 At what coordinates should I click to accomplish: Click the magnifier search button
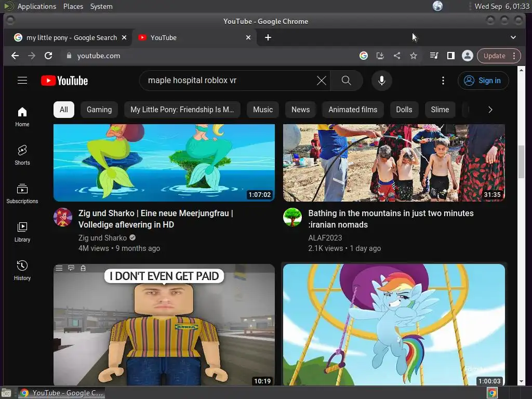coord(346,81)
